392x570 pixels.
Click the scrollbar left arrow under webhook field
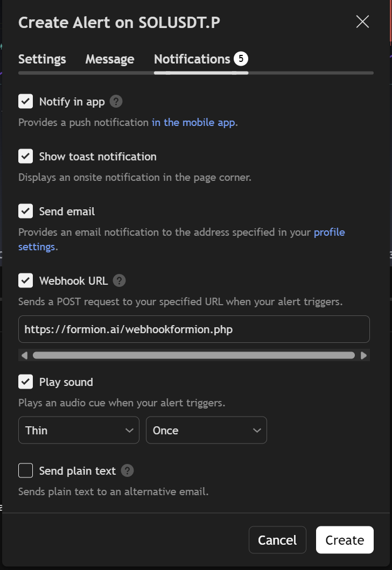pos(24,355)
